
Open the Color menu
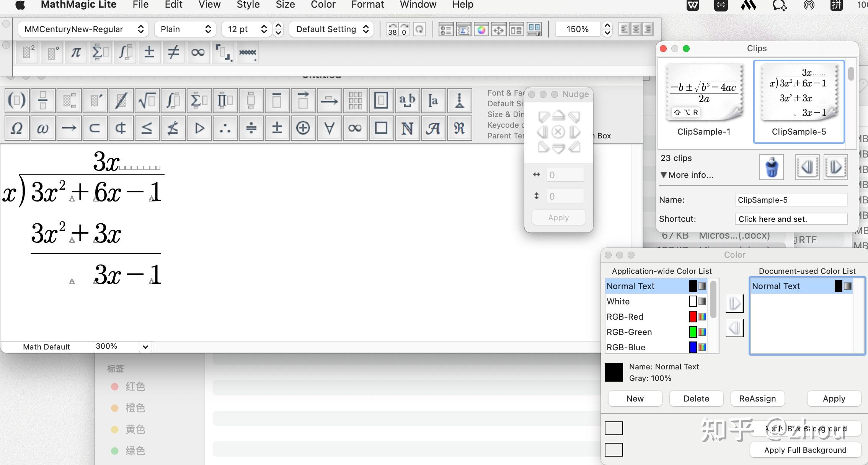[323, 5]
